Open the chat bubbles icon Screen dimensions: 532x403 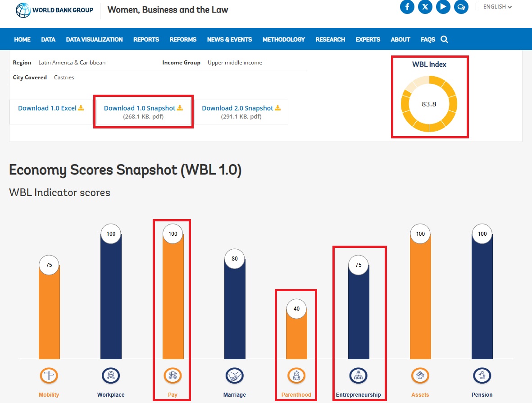pos(461,6)
